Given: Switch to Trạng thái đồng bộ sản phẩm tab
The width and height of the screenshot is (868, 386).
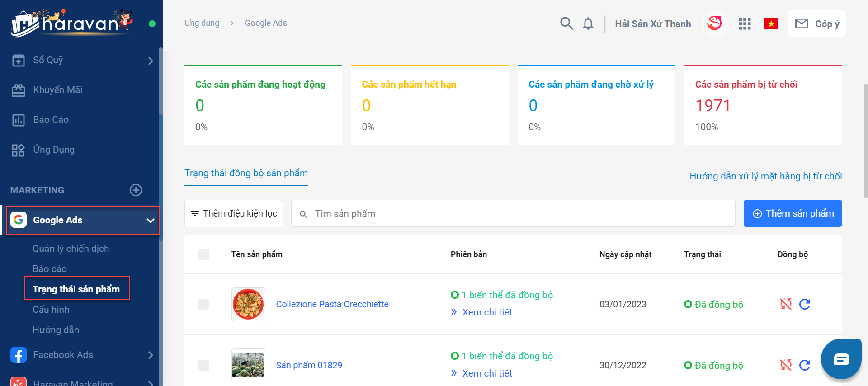Looking at the screenshot, I should pyautogui.click(x=246, y=174).
